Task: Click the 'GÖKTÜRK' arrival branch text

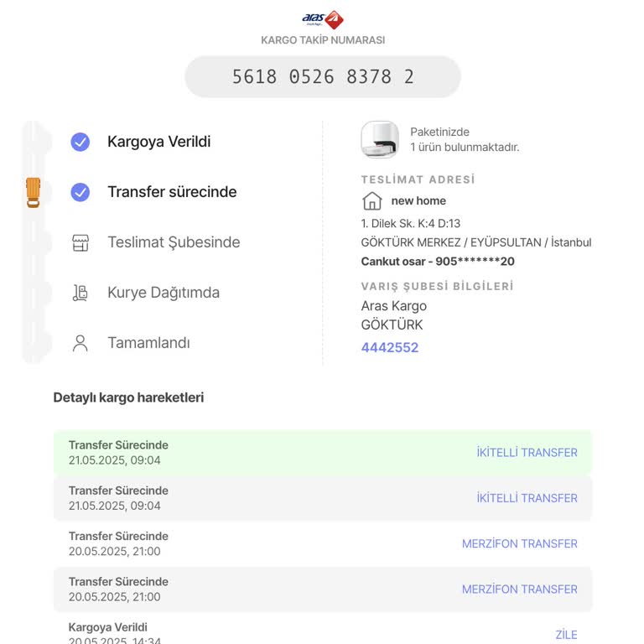Action: [x=392, y=325]
